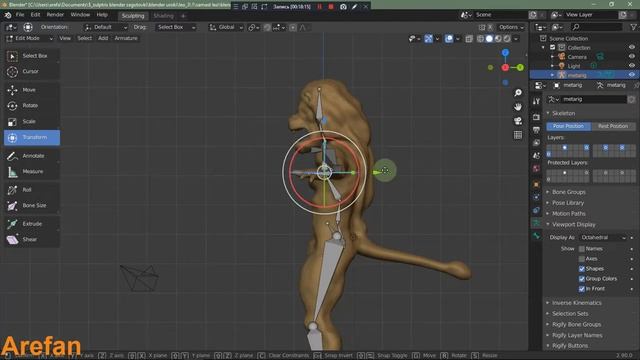Select the Select Box tool
The height and width of the screenshot is (360, 640).
32,56
